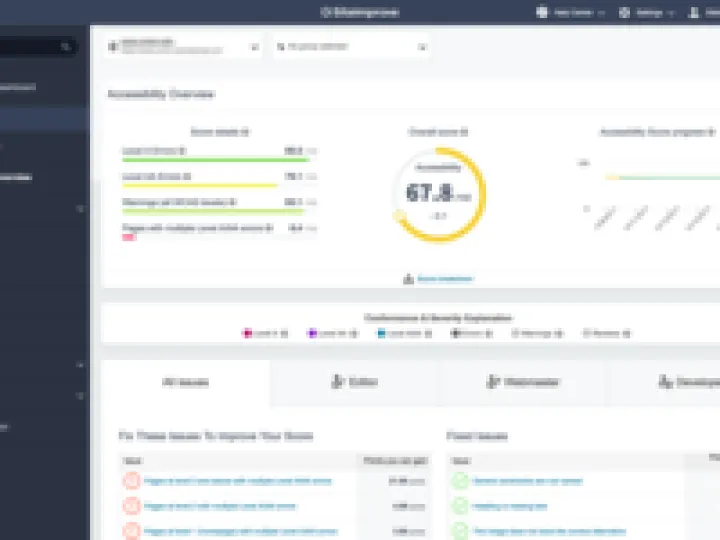The width and height of the screenshot is (720, 540).
Task: Click the Webmaster tab person icon
Action: point(492,382)
